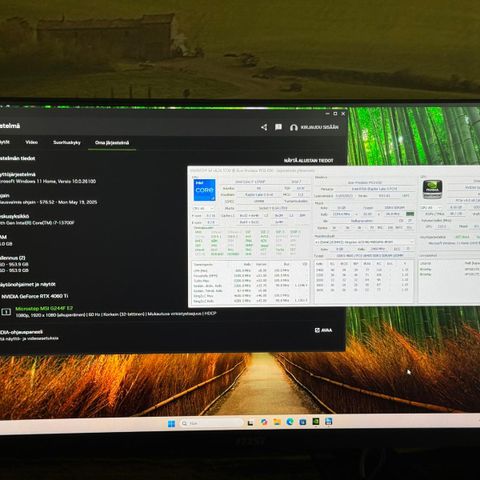
Task: Switch to the Video tab
Action: pyautogui.click(x=32, y=142)
